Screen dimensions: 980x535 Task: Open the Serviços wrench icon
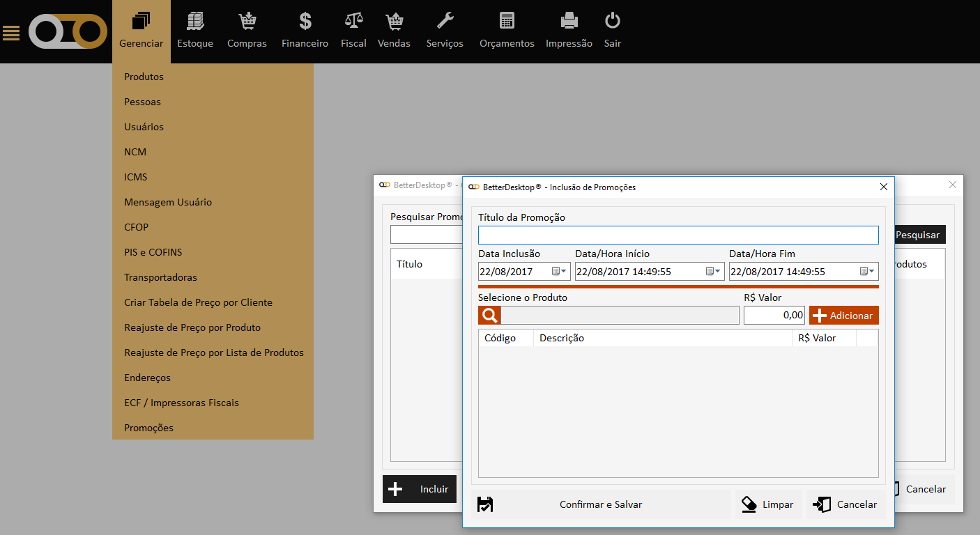tap(445, 22)
